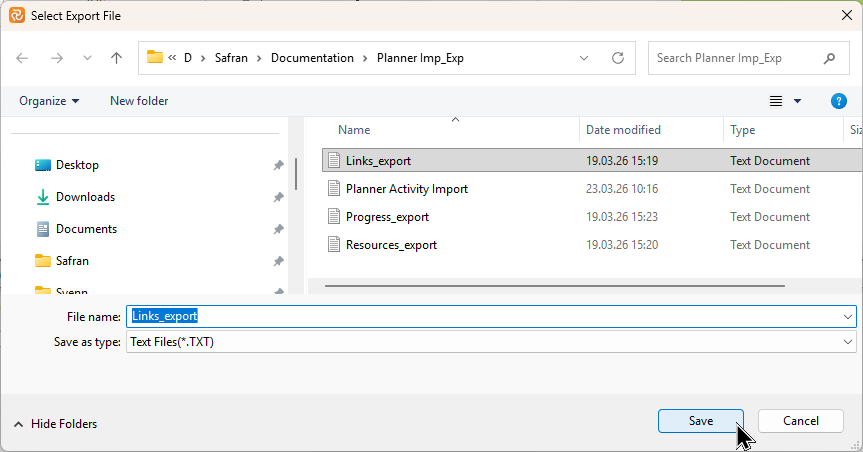Select the Planner Activity Import file
863x452 pixels.
point(407,189)
